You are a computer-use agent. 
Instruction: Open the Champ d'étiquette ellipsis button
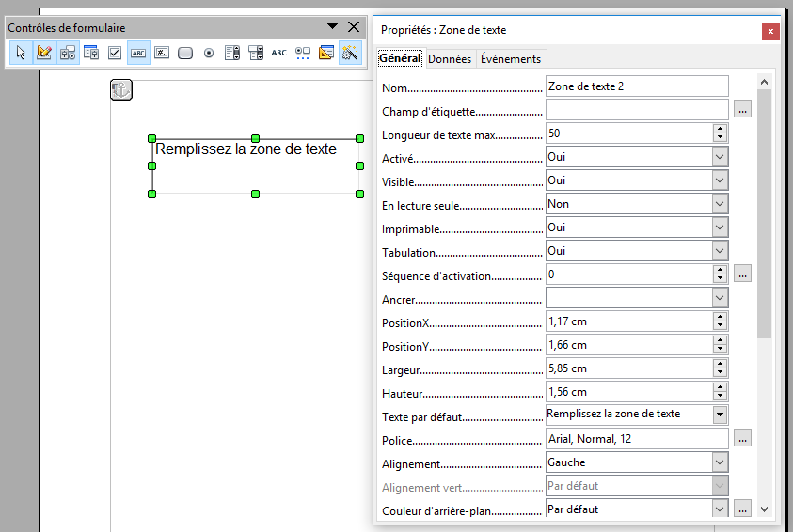[x=742, y=109]
